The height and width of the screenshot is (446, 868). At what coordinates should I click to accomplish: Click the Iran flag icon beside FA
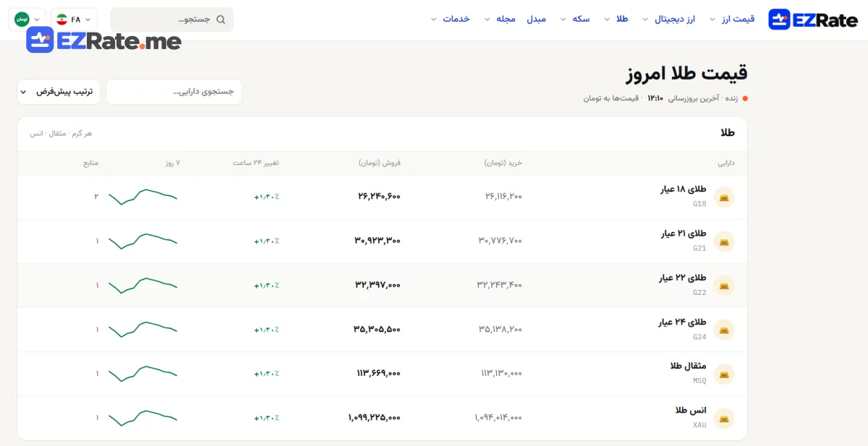point(62,20)
